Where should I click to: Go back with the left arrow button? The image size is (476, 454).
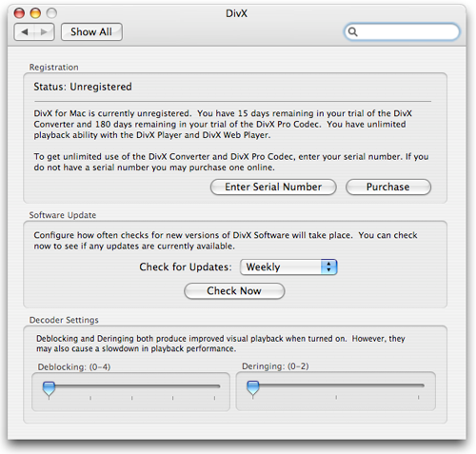[25, 31]
